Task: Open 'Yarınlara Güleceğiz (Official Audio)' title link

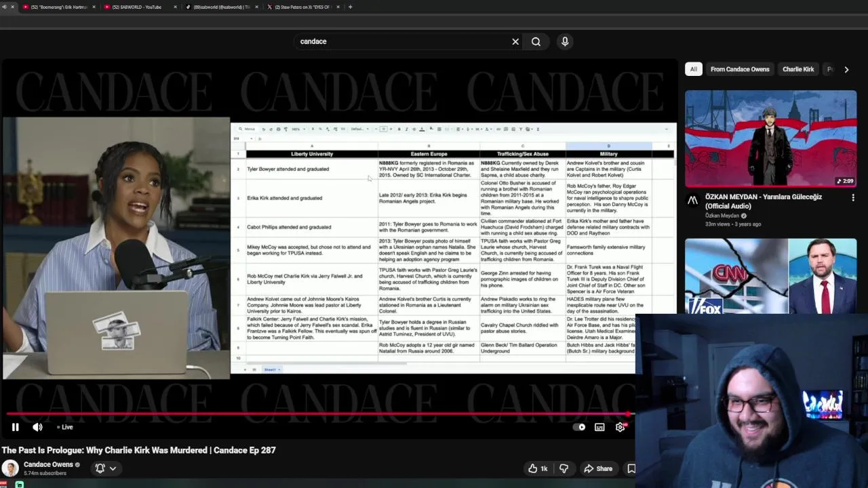Action: click(763, 201)
